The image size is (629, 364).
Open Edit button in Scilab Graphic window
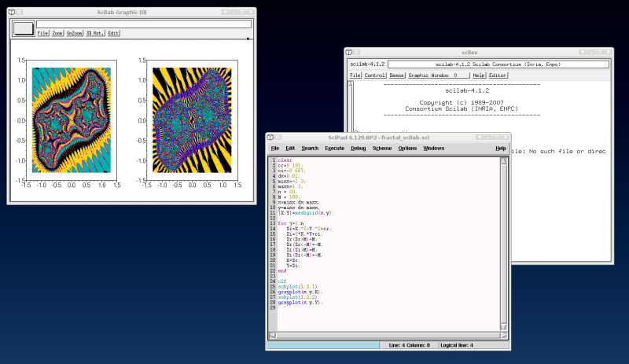(x=113, y=33)
